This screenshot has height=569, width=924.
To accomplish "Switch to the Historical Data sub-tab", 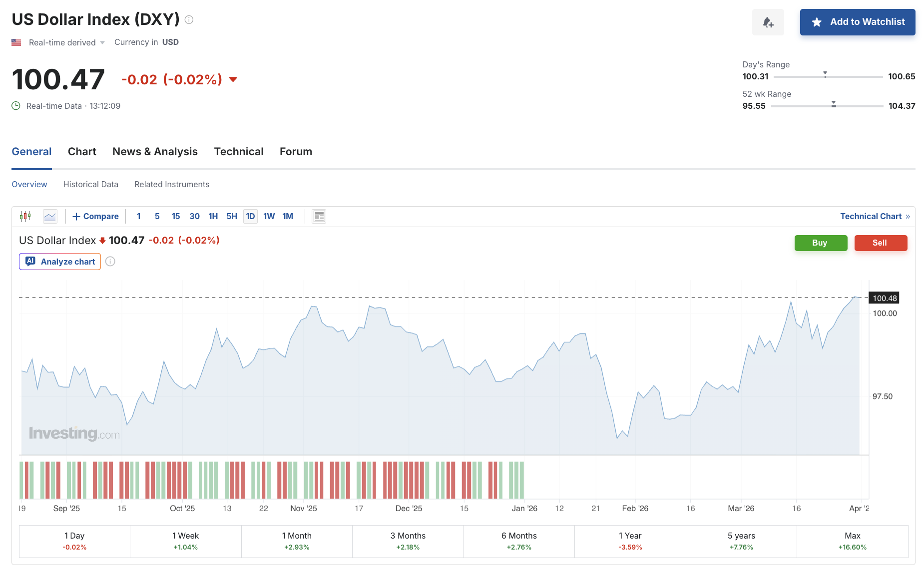I will point(91,184).
